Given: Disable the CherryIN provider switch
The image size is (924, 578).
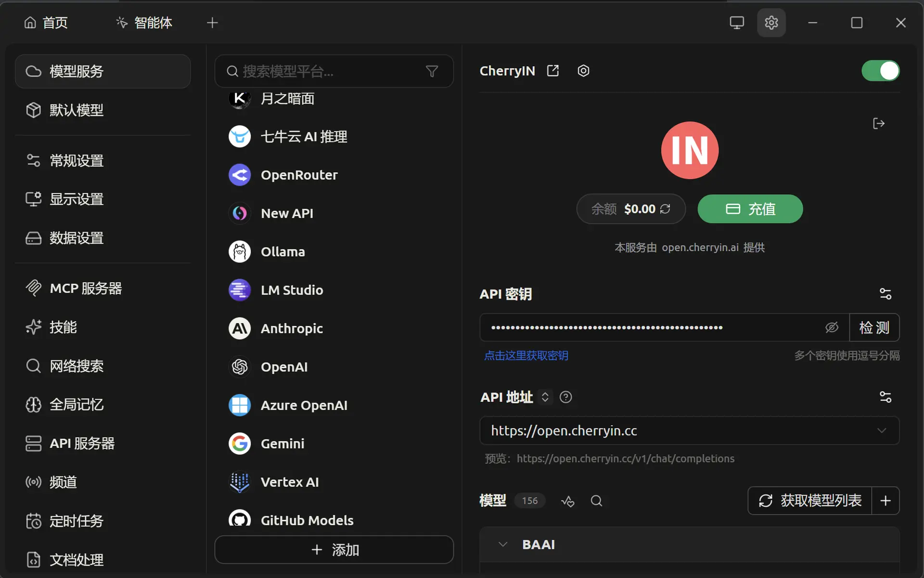Looking at the screenshot, I should 880,71.
